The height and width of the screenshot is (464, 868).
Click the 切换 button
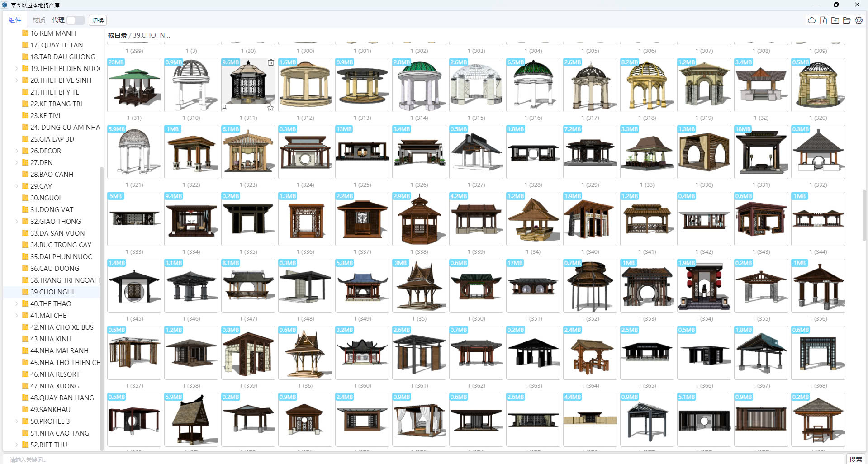click(98, 20)
